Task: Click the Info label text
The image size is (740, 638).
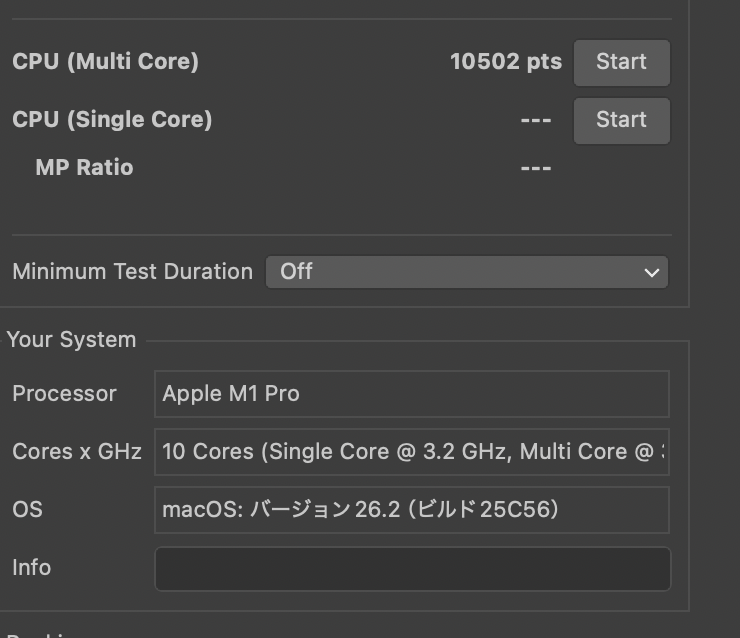Action: (x=31, y=568)
